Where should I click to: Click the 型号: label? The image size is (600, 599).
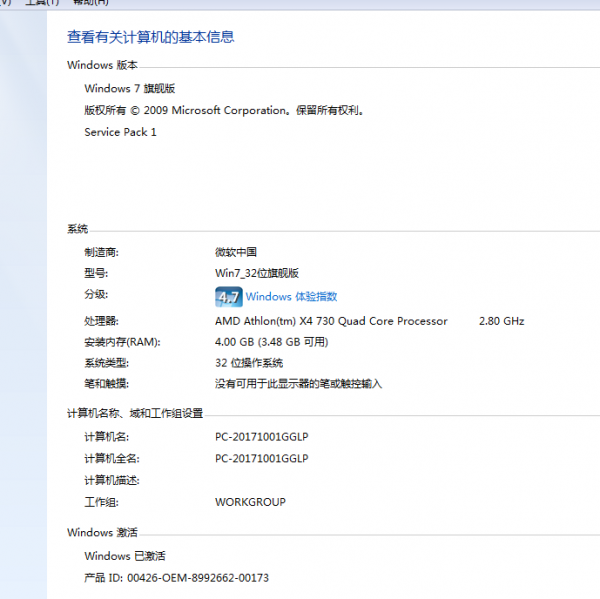tap(96, 273)
